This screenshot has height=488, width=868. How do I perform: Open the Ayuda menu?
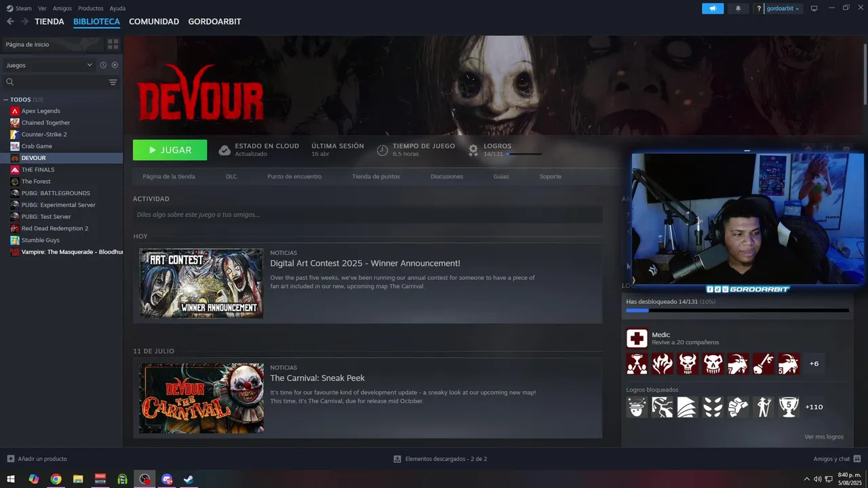pos(117,8)
